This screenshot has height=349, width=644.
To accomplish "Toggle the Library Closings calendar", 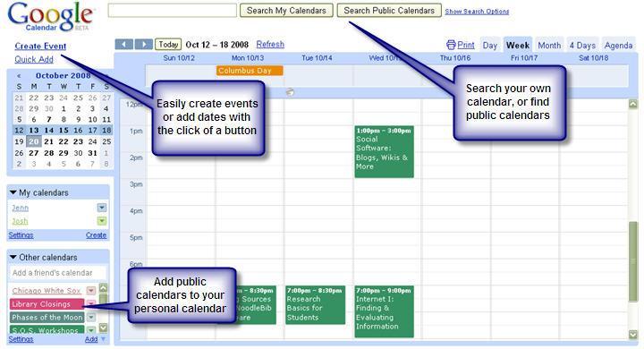I will 47,304.
